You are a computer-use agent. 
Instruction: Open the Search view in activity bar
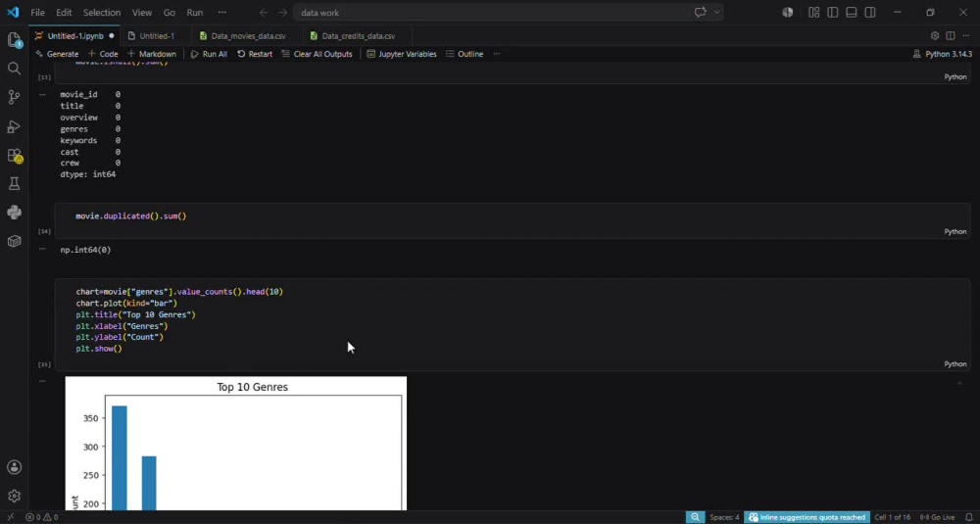(14, 69)
